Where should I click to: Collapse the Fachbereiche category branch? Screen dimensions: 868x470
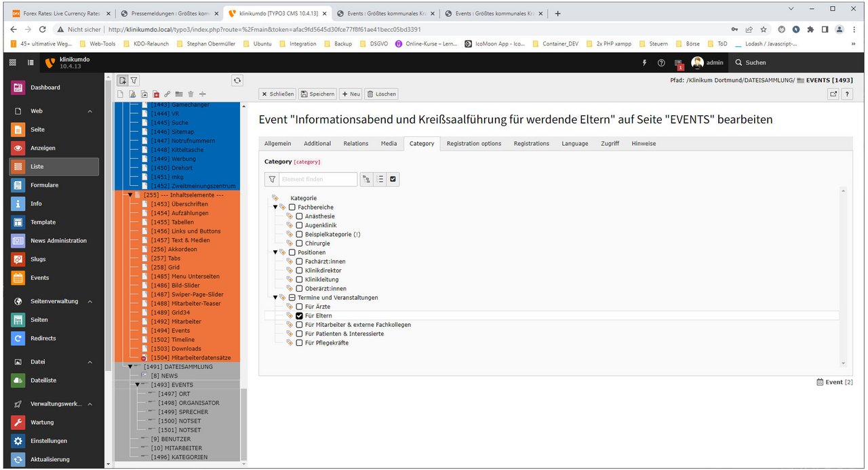click(x=275, y=208)
